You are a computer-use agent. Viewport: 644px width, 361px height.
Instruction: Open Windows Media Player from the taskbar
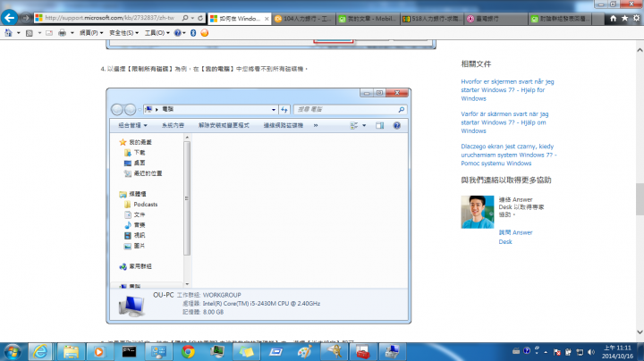[99, 352]
